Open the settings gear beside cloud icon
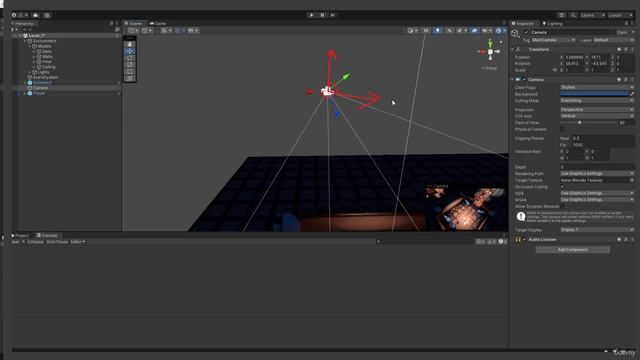Viewport: 640px width, 360px height. tap(47, 15)
